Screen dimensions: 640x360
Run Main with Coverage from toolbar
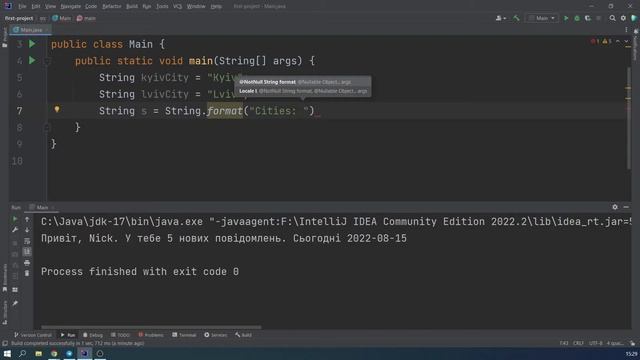[x=588, y=18]
